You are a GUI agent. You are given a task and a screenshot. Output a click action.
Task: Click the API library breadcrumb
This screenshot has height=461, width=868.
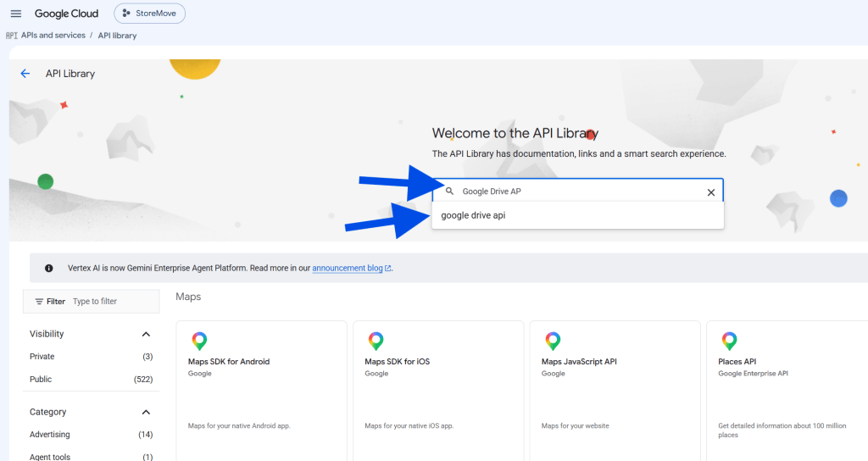(117, 36)
